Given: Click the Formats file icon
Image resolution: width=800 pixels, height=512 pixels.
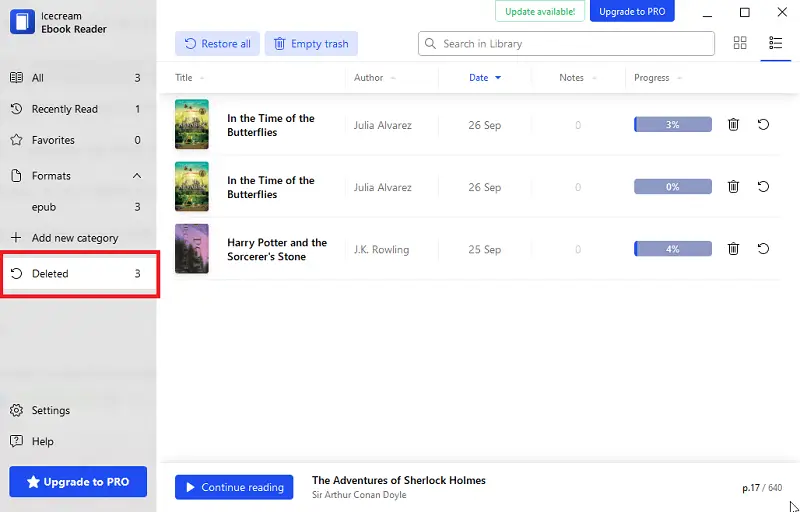Looking at the screenshot, I should [x=16, y=176].
